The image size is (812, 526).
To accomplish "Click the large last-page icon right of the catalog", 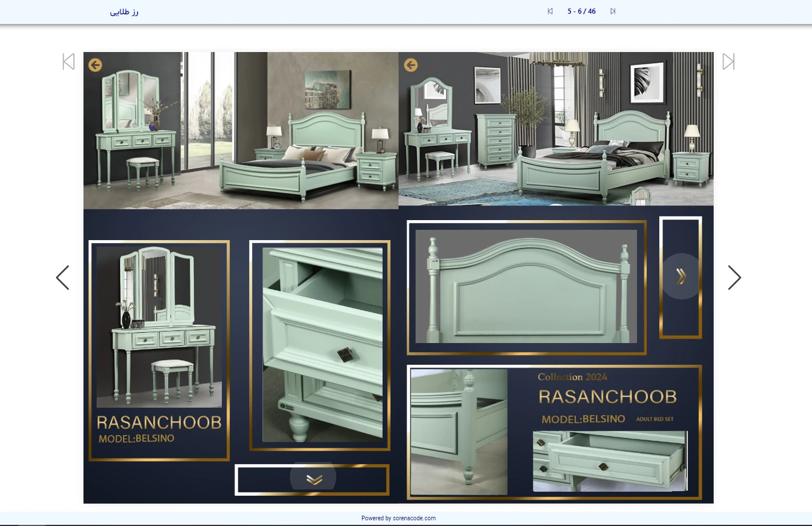I will 729,62.
